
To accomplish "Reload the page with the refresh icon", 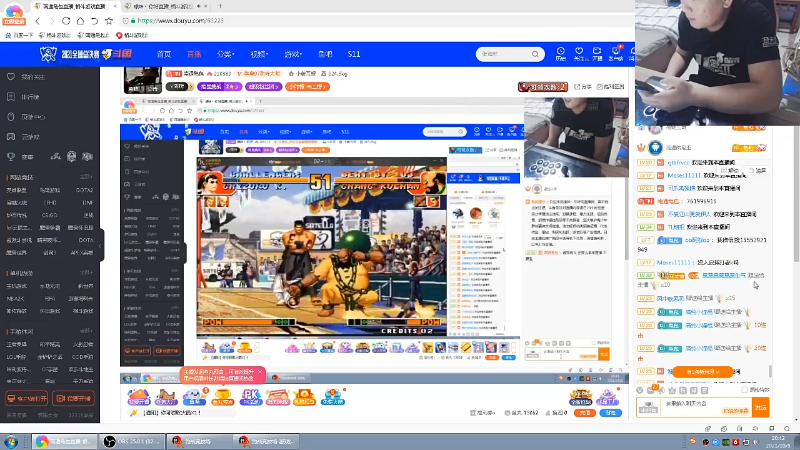I will coord(66,21).
